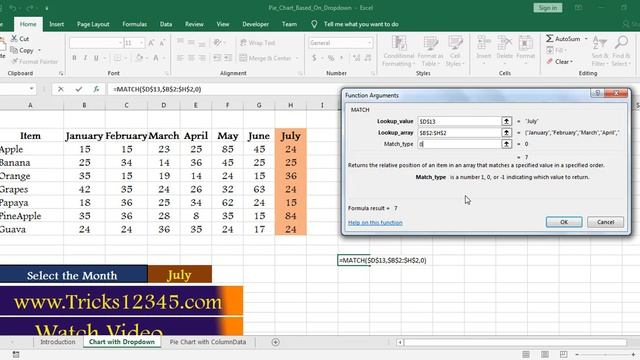Click the Sign in button
This screenshot has width=640, height=360.
547,8
